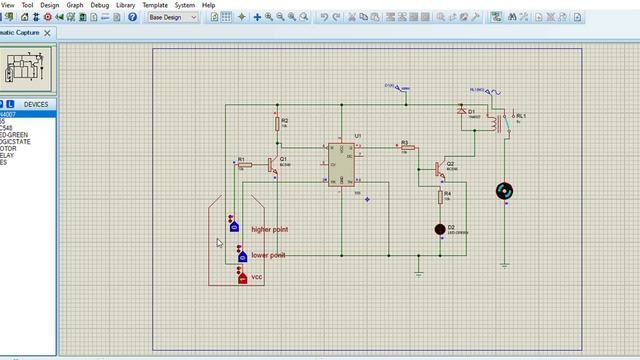
Task: Select resistor R4
Action: pos(440,197)
